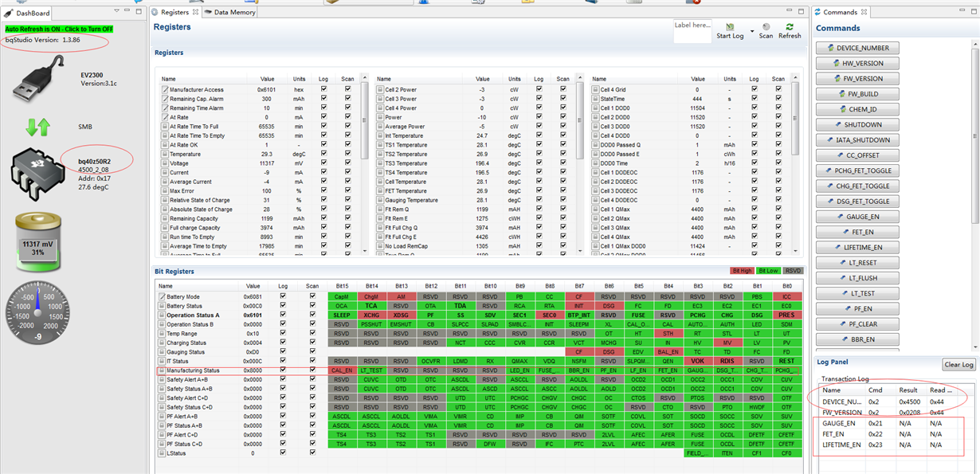Viewport: 980px width, 474px height.
Task: Click the gray RSVD legend swatch
Action: coord(794,271)
